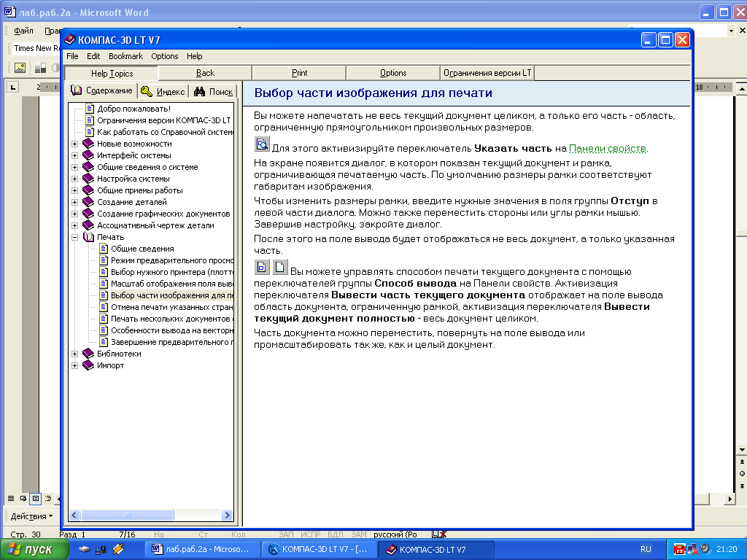The image size is (747, 560).
Task: Click the Help Topics button
Action: point(112,74)
